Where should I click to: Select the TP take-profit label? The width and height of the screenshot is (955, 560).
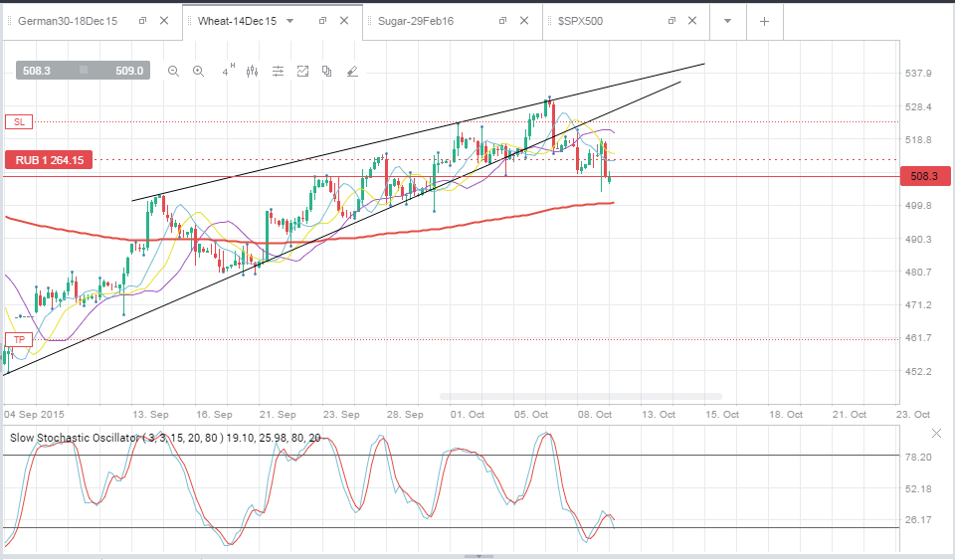pos(19,339)
